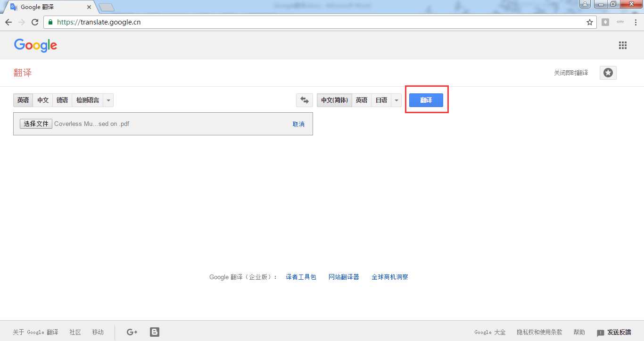Open the Google apps grid
This screenshot has height=341, width=644.
pyautogui.click(x=623, y=45)
